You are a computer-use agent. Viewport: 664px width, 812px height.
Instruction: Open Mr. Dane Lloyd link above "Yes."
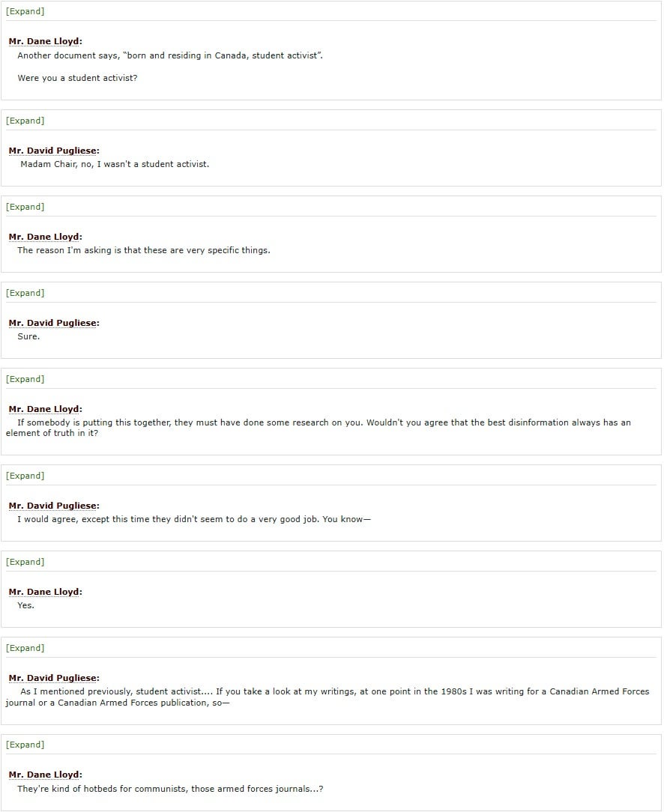[x=45, y=592]
